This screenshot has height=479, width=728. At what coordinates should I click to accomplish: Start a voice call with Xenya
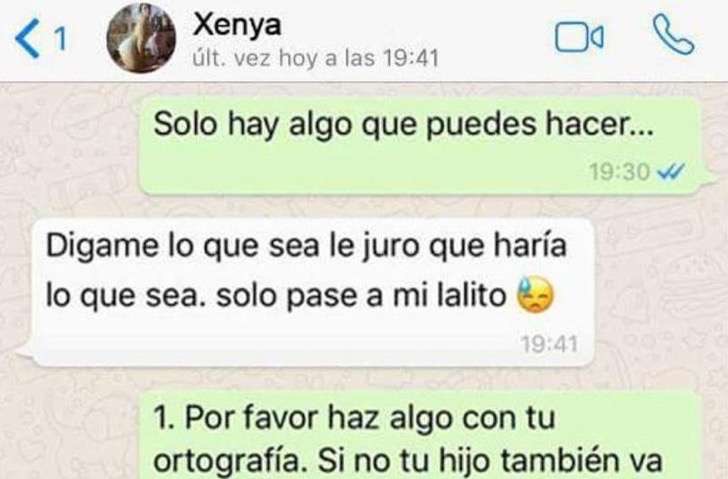674,35
